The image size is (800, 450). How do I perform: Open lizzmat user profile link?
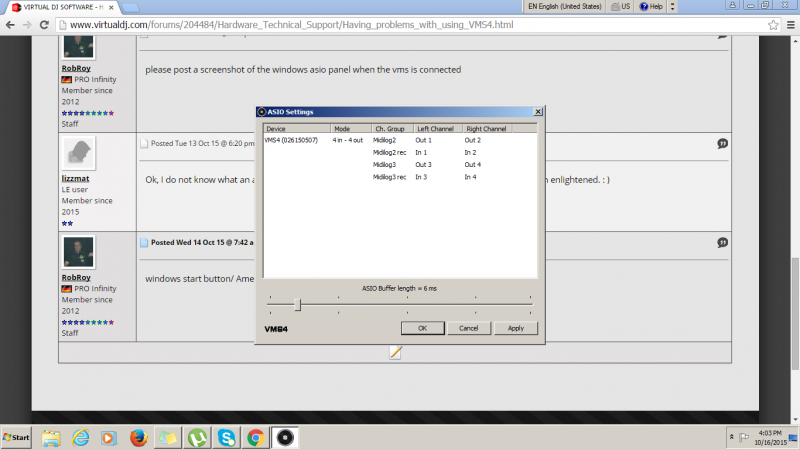(76, 179)
